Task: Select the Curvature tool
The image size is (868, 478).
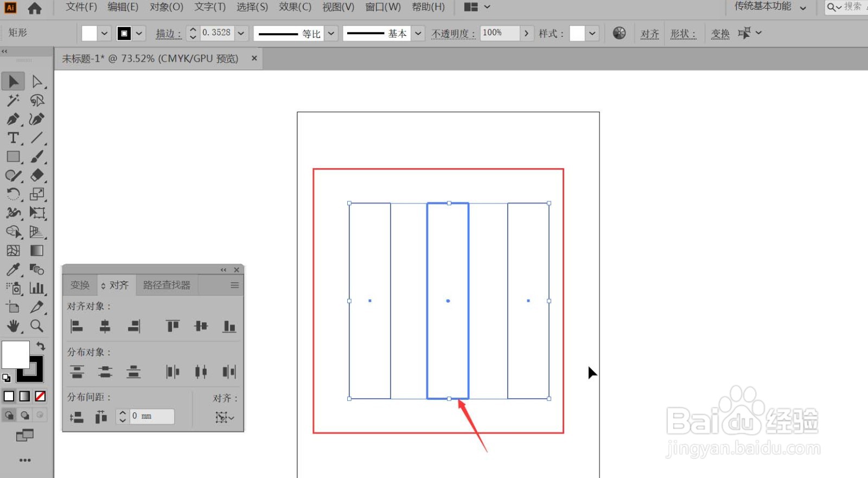Action: [x=37, y=119]
